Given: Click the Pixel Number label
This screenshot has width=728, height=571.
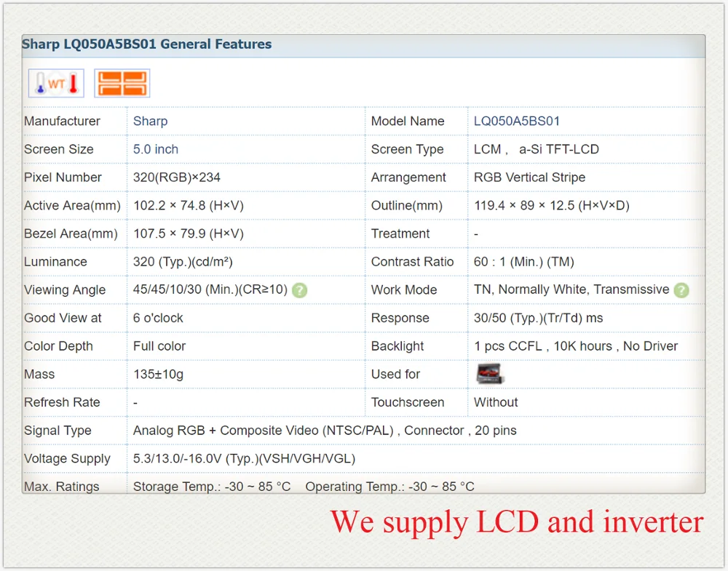Looking at the screenshot, I should click(x=63, y=177).
